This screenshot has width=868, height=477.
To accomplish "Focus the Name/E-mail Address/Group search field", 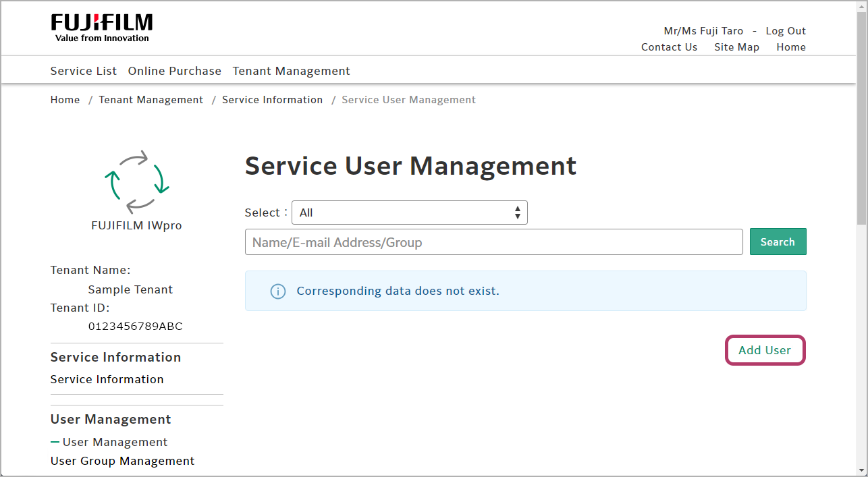I will 493,242.
